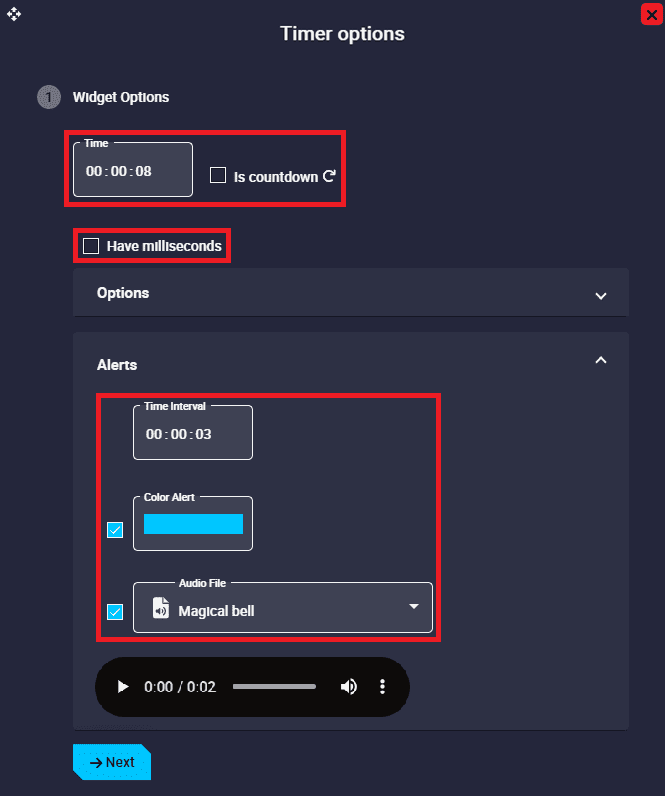Click the audio playback progress bar
Screen dimensions: 665x796
click(274, 687)
